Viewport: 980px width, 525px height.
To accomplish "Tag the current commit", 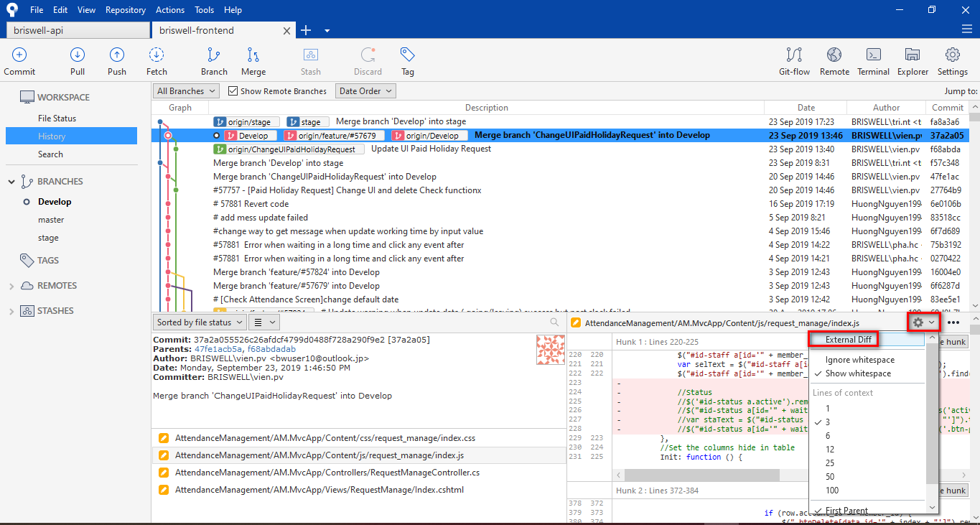I will (x=407, y=61).
